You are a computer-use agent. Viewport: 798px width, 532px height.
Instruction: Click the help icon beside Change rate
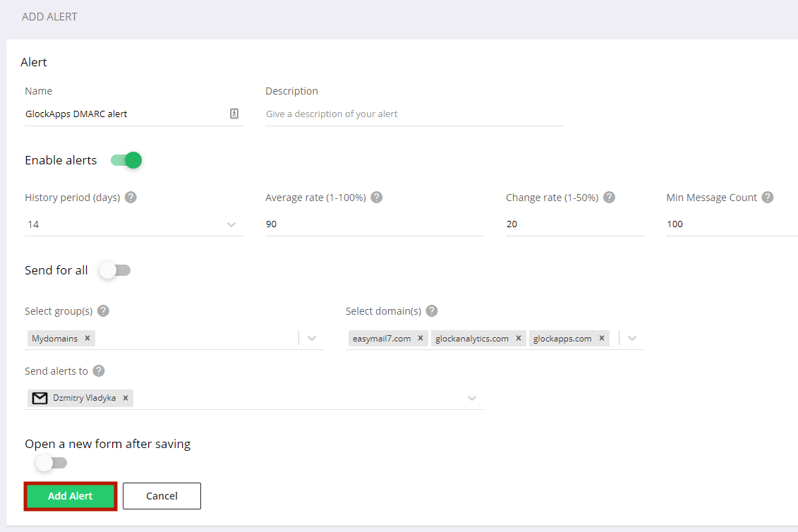click(x=608, y=198)
